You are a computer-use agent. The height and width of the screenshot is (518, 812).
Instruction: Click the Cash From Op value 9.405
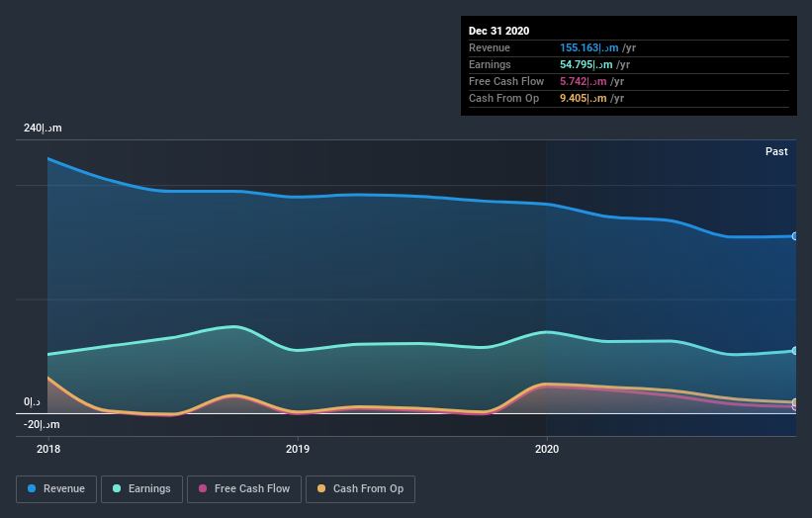(584, 98)
